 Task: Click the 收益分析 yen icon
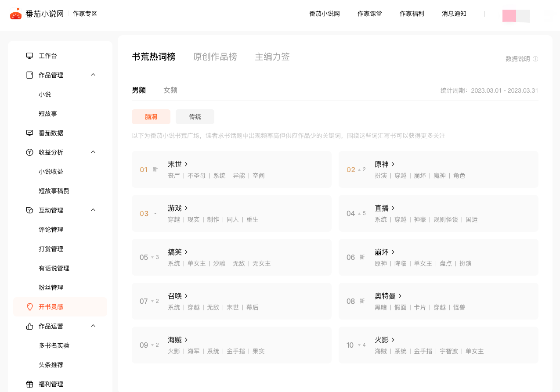30,152
